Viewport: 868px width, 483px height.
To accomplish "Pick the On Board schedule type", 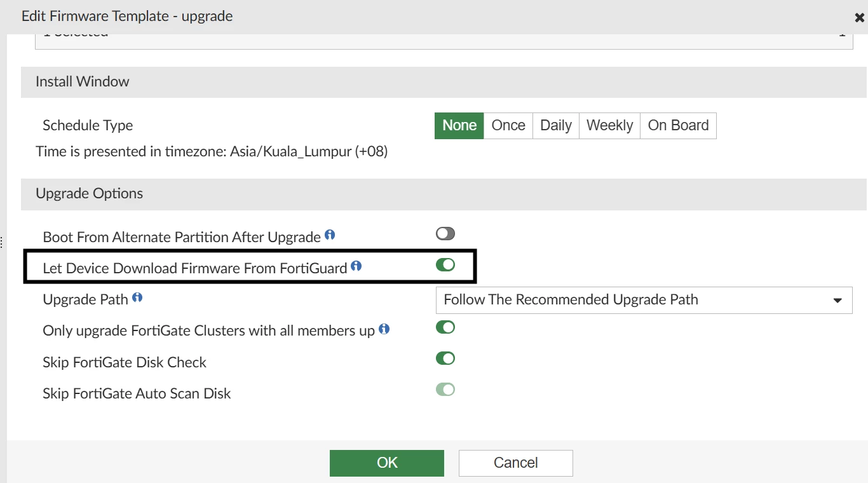I will point(678,126).
